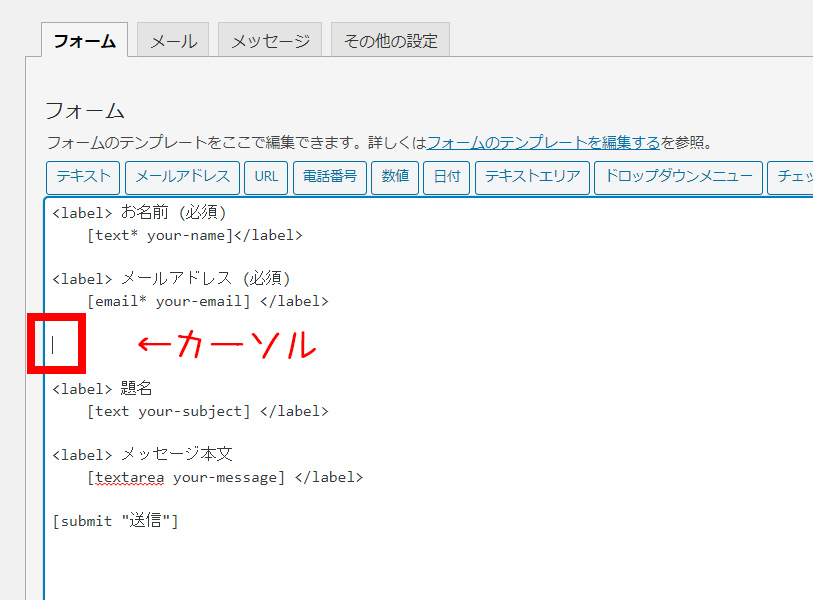The image size is (813, 600).
Task: Open the メール tab
Action: pyautogui.click(x=173, y=41)
